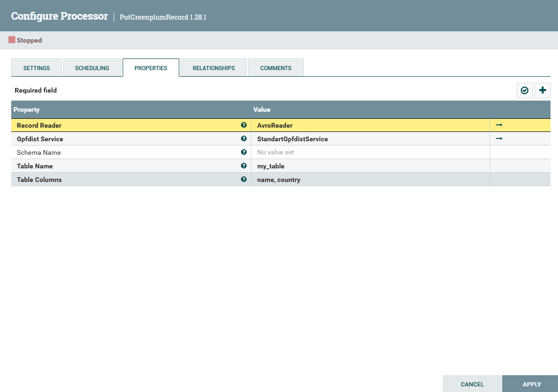558x392 pixels.
Task: Select the Record Reader property name
Action: 39,125
